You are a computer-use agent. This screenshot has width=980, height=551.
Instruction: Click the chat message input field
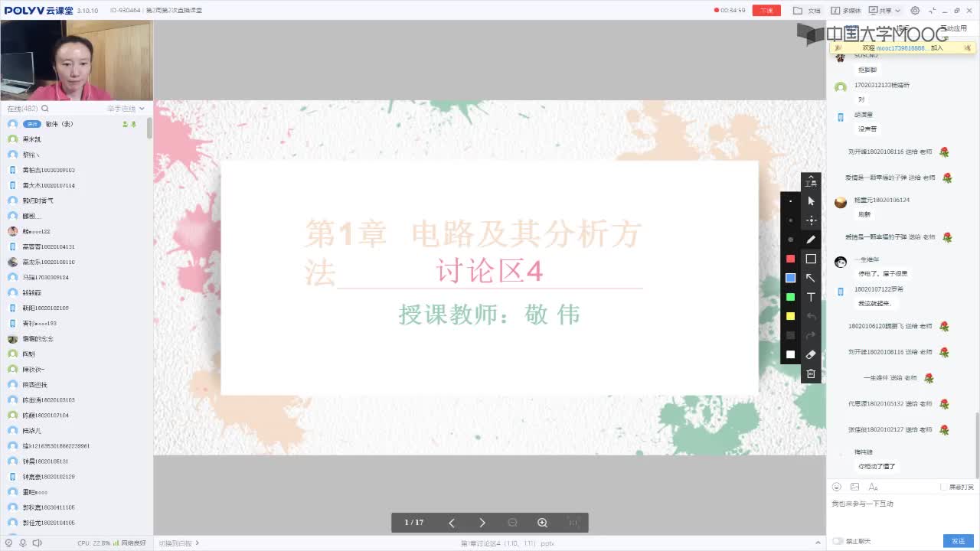(x=902, y=514)
